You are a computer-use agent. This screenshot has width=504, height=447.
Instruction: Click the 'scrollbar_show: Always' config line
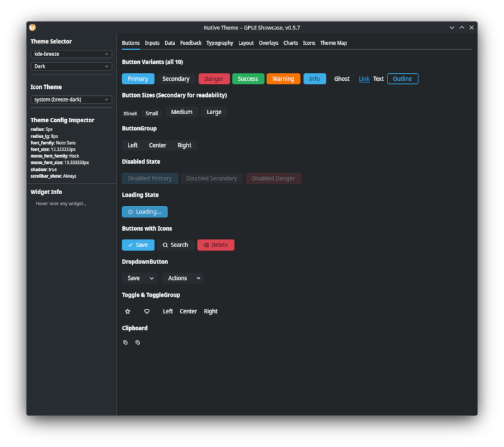[x=54, y=177]
